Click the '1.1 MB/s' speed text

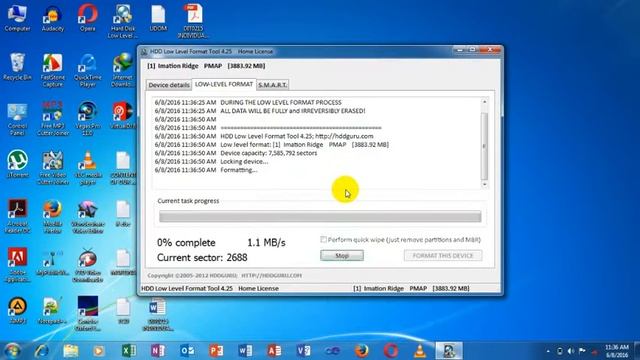pos(266,242)
